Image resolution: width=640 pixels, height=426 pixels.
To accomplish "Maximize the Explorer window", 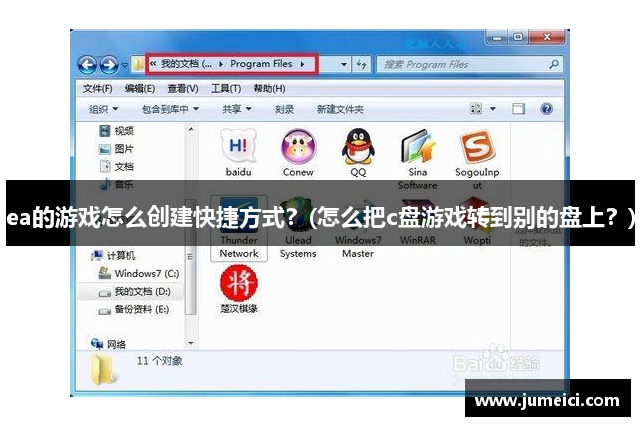I will point(518,37).
